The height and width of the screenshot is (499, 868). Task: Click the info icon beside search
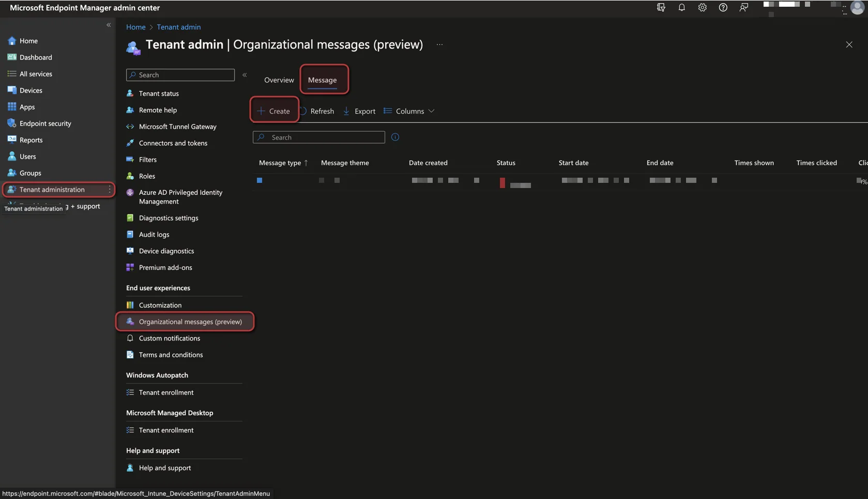(x=395, y=137)
